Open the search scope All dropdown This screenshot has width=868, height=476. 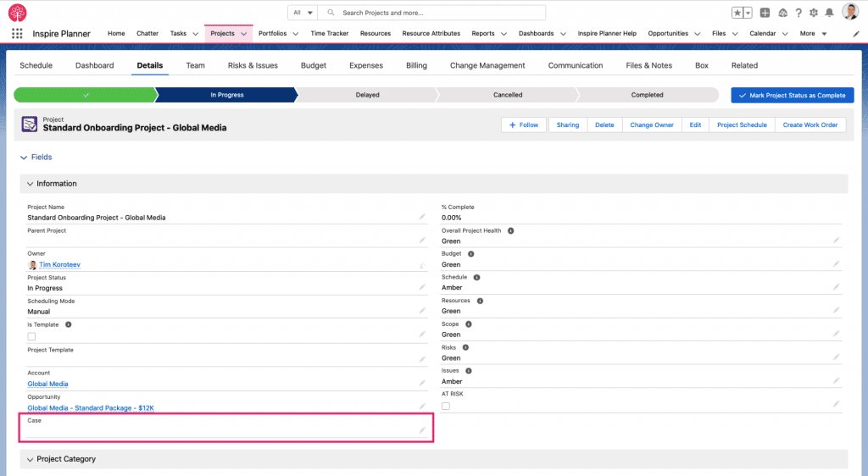301,13
